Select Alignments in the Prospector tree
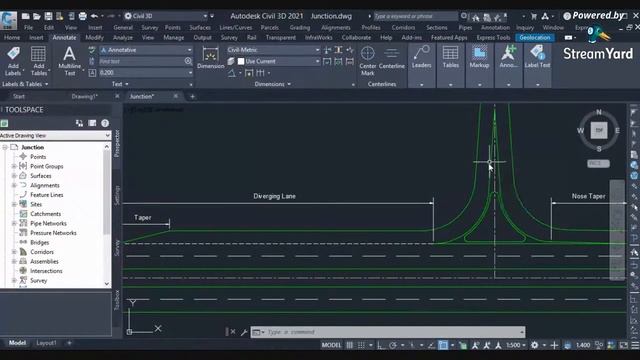 44,185
